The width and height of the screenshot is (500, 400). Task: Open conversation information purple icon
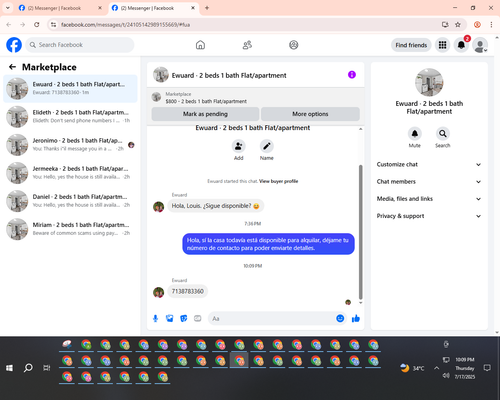coord(352,75)
